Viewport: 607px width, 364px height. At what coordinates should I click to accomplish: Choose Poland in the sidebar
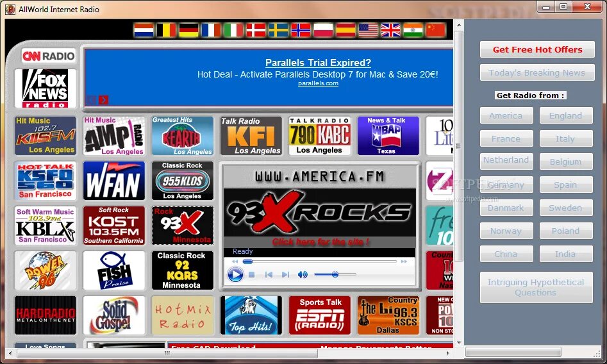click(566, 231)
